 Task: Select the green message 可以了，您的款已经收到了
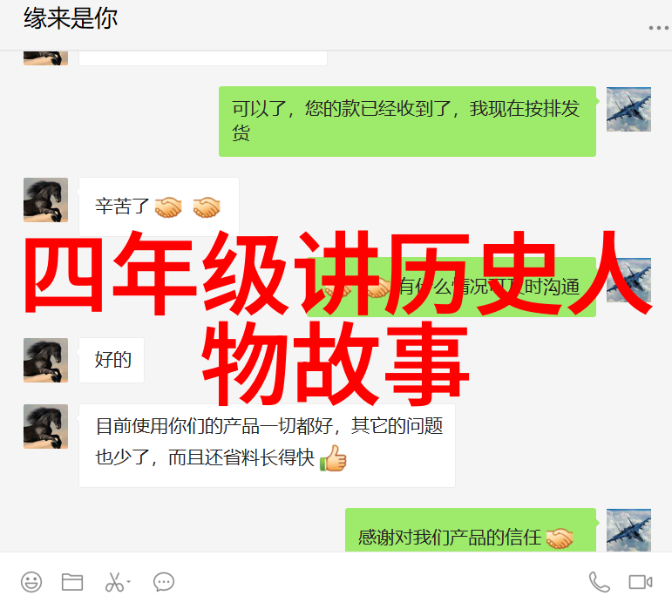point(407,121)
